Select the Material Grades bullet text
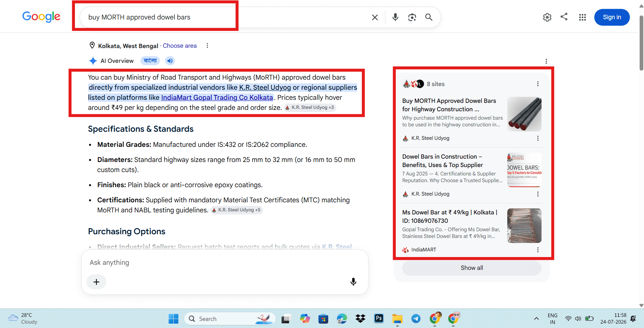The height and width of the screenshot is (328, 644). pos(202,145)
